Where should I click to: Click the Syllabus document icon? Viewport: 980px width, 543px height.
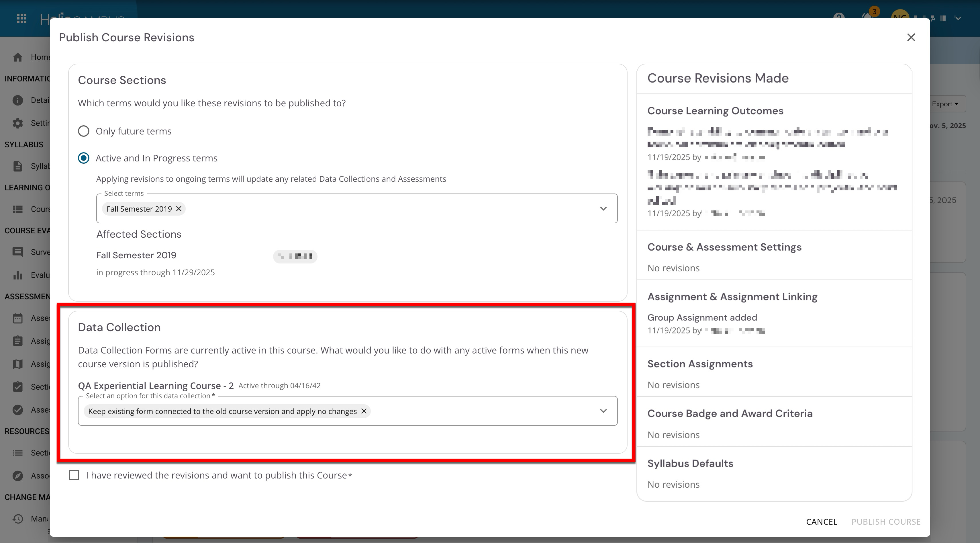click(17, 166)
